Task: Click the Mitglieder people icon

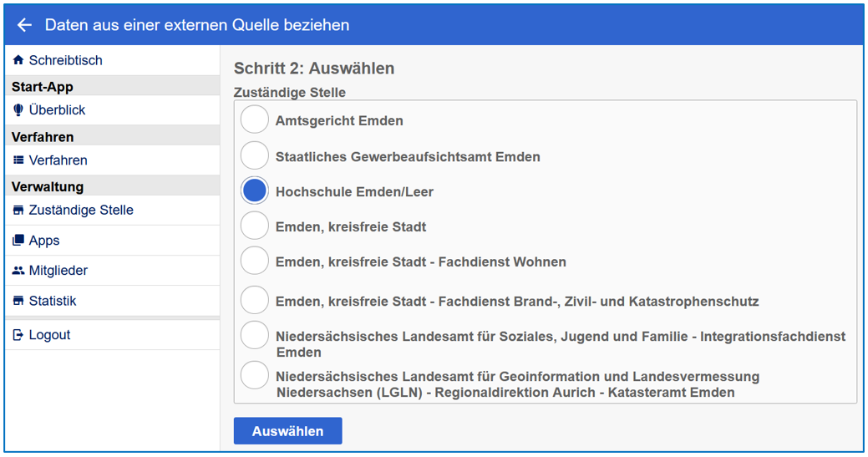Action: click(18, 271)
